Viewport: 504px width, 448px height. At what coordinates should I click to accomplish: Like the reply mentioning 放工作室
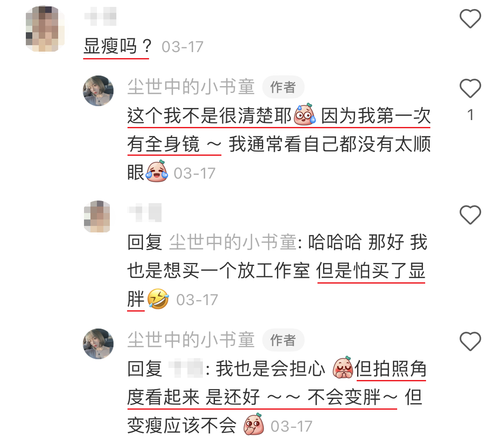coord(470,215)
